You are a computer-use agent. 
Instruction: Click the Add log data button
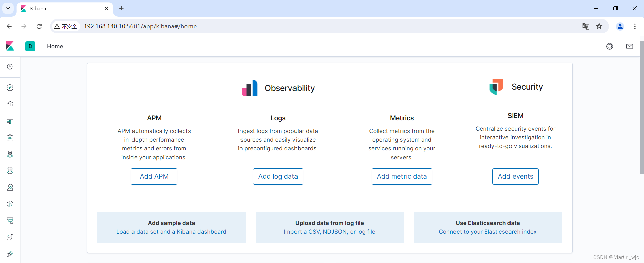point(278,176)
